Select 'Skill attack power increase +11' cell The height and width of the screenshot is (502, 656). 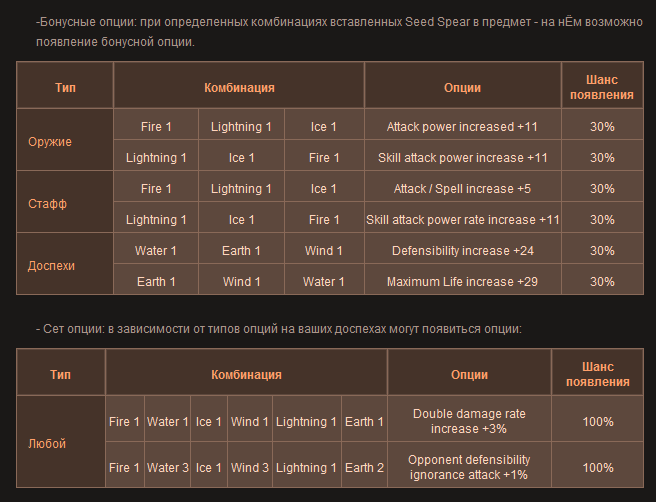click(x=462, y=158)
